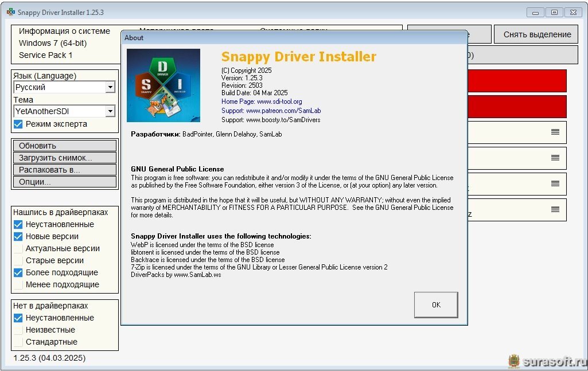Click the Snapdragon SDI logo in About dialog
The width and height of the screenshot is (588, 371).
[x=163, y=85]
